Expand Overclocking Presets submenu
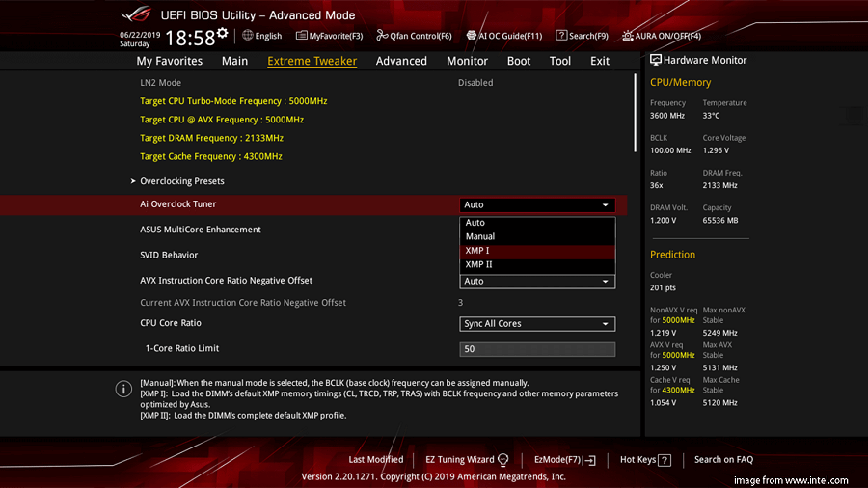 pos(182,181)
